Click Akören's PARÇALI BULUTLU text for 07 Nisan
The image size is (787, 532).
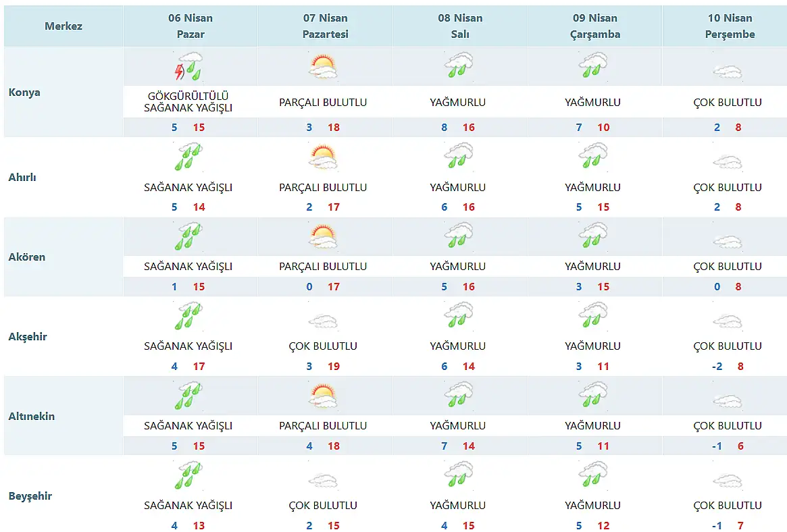click(x=323, y=267)
